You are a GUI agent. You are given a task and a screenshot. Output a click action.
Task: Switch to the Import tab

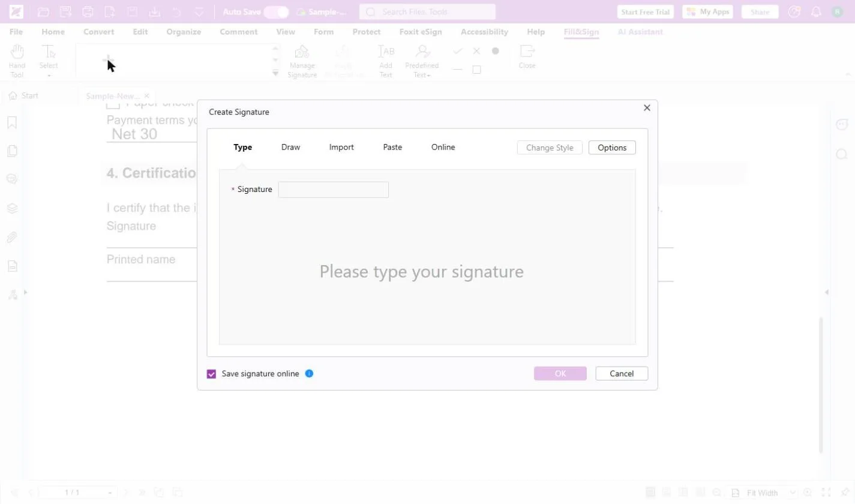341,147
